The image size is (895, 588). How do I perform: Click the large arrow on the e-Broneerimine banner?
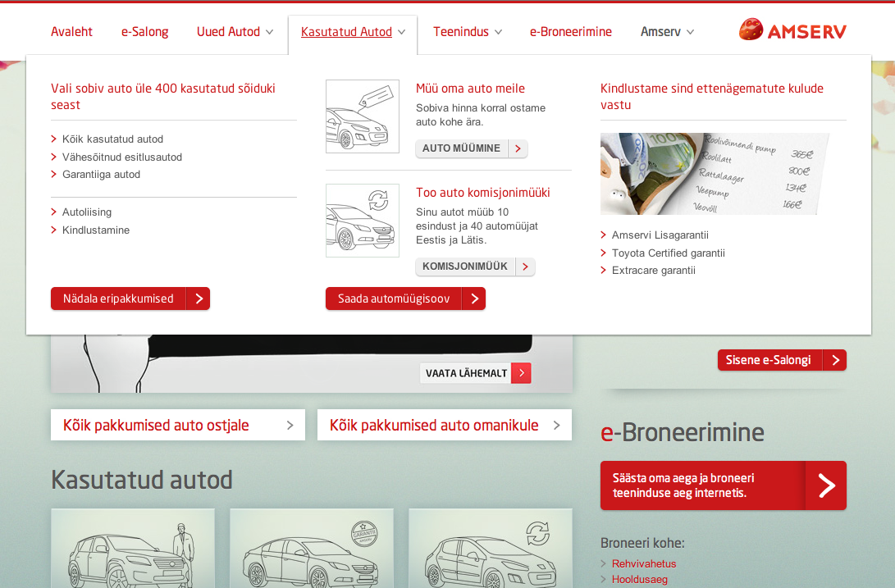pyautogui.click(x=825, y=485)
